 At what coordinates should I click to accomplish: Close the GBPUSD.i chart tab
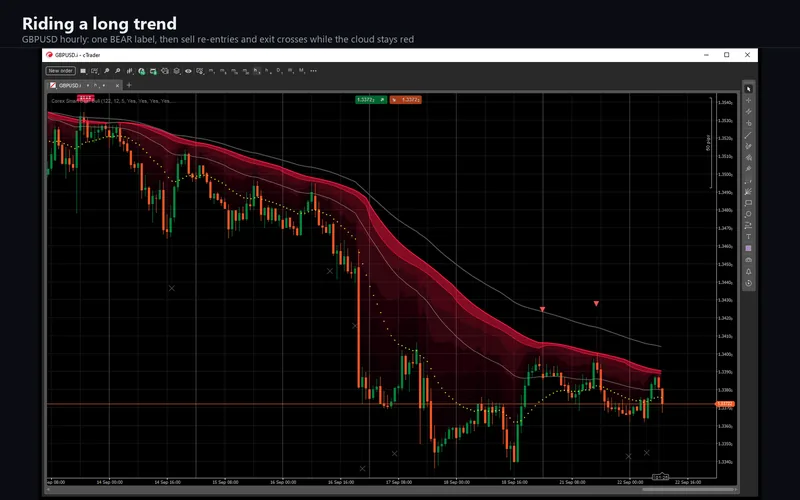(x=117, y=85)
